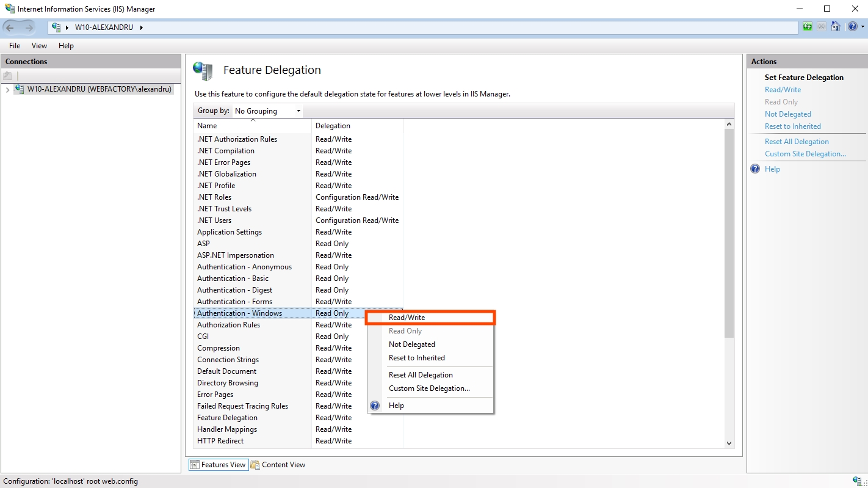868x488 pixels.
Task: Click Custom Site Delegation link in Actions pane
Action: click(x=805, y=154)
